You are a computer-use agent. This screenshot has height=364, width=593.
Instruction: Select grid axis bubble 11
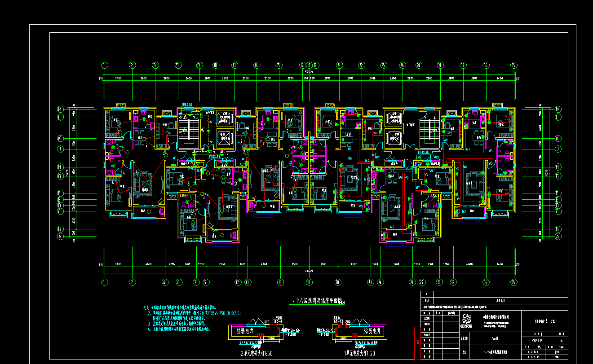tap(234, 65)
